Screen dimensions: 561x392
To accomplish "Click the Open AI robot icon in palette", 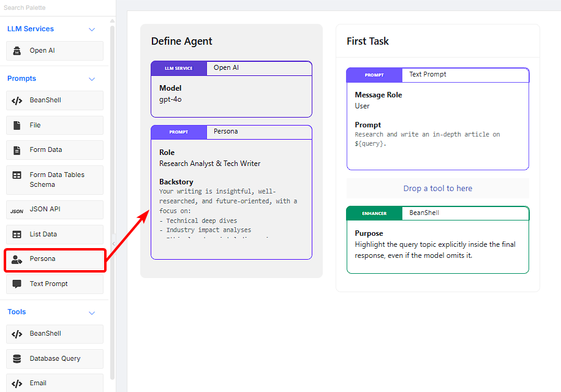I will point(17,51).
